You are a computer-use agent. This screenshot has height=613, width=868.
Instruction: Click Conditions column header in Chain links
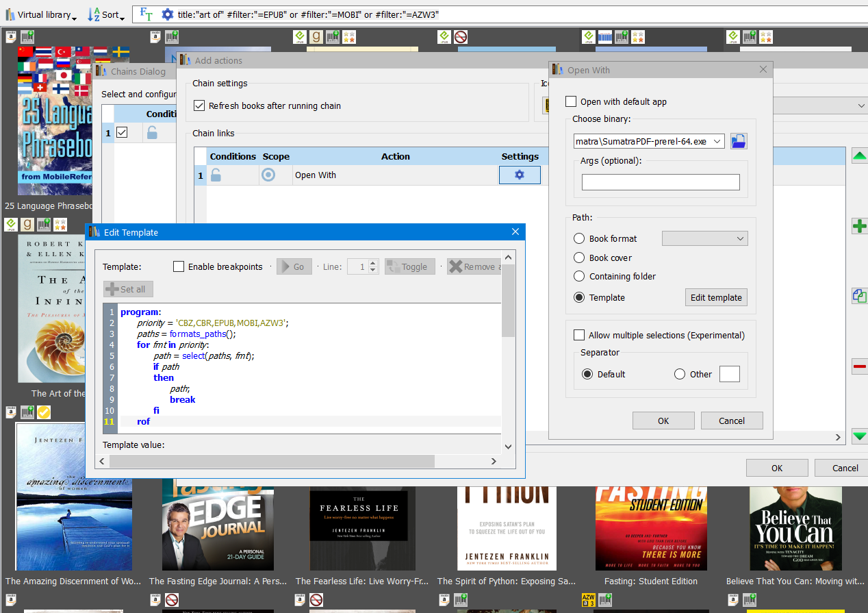233,156
